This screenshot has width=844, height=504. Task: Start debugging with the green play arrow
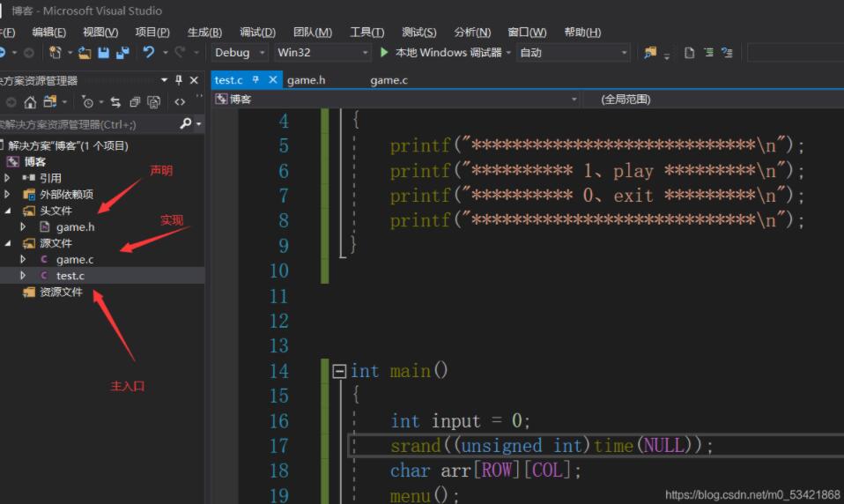click(x=384, y=53)
